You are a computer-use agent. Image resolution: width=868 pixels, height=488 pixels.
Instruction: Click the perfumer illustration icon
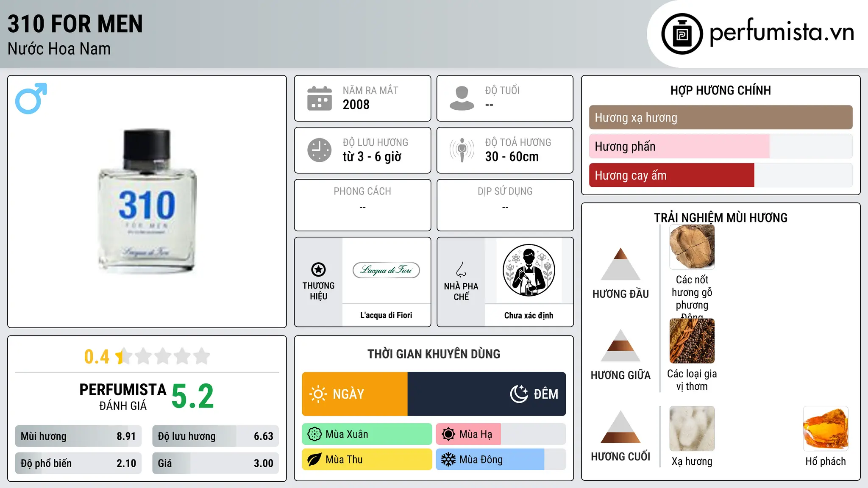coord(529,270)
